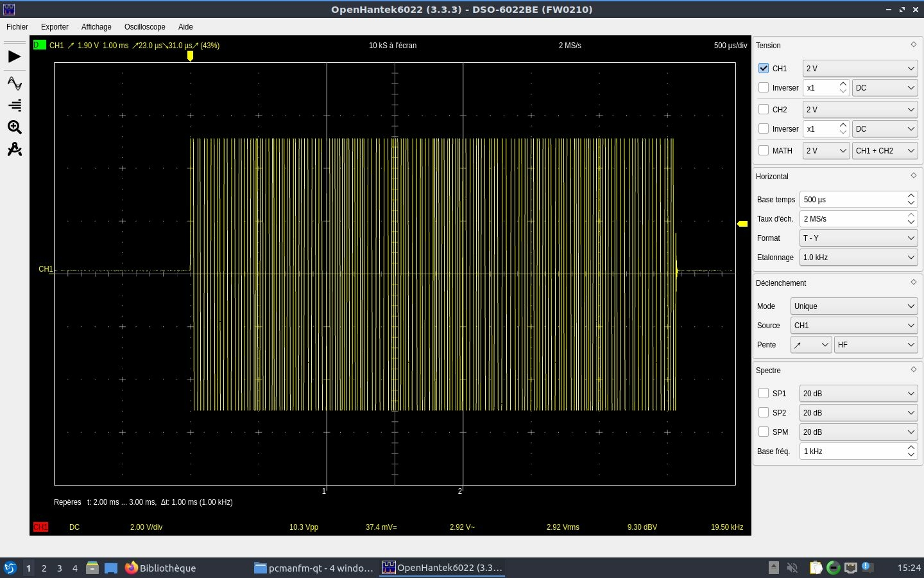This screenshot has width=924, height=578.
Task: Click cursor marker 1 below the graph
Action: 325,491
